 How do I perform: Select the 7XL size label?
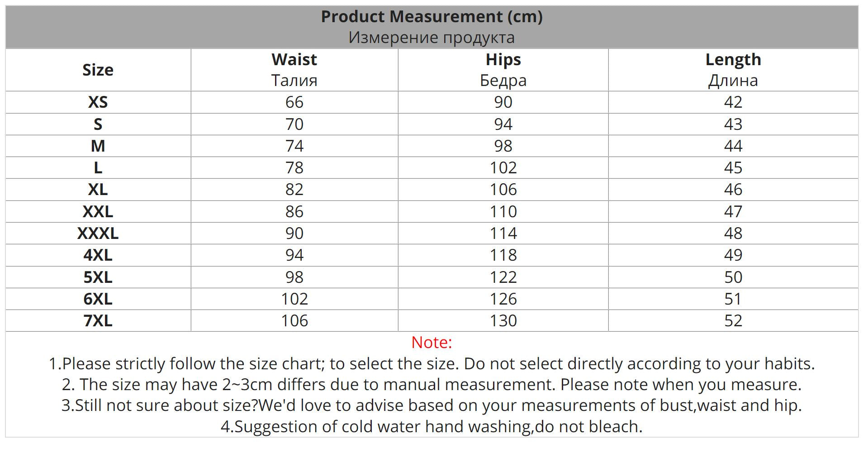(98, 321)
